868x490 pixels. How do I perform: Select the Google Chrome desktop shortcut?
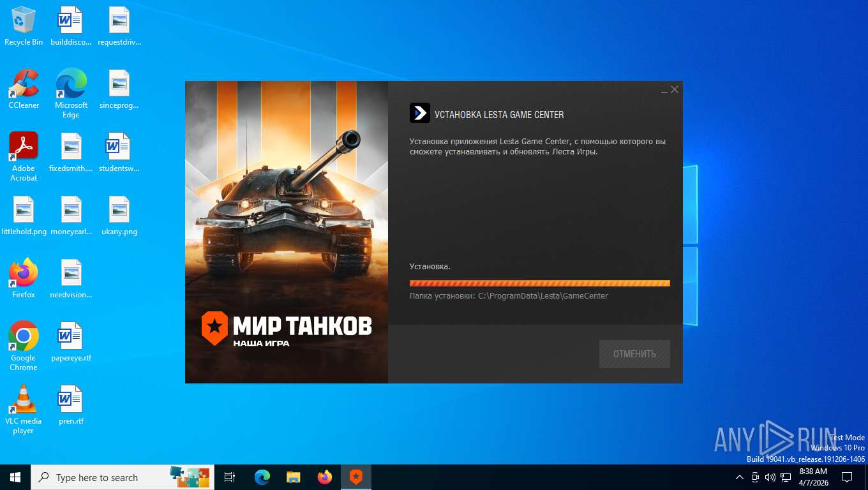coord(24,346)
